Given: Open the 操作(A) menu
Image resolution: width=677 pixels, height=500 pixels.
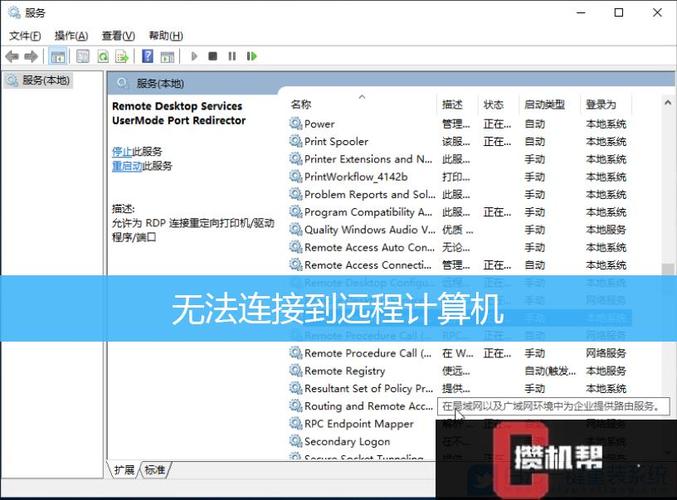Looking at the screenshot, I should [x=71, y=35].
